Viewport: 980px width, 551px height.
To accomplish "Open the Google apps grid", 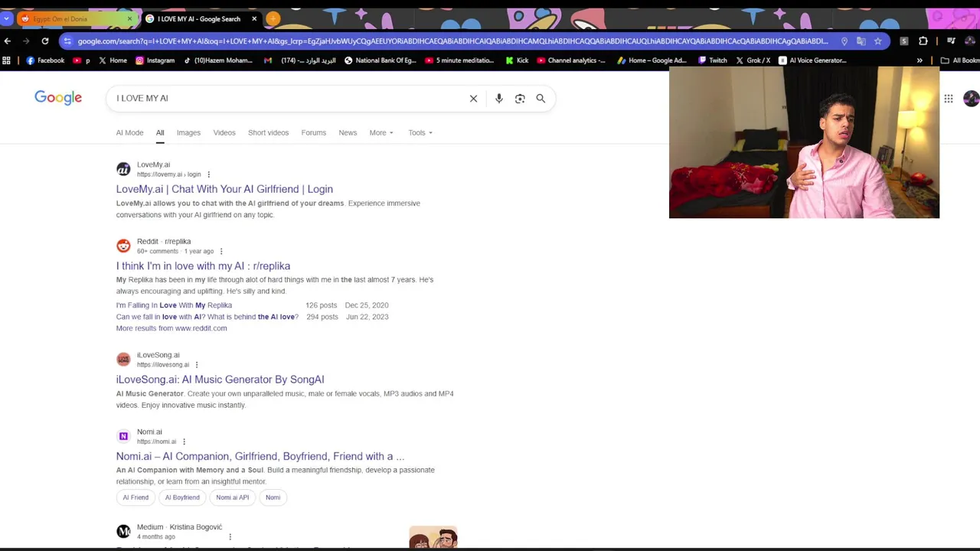I will pyautogui.click(x=949, y=98).
